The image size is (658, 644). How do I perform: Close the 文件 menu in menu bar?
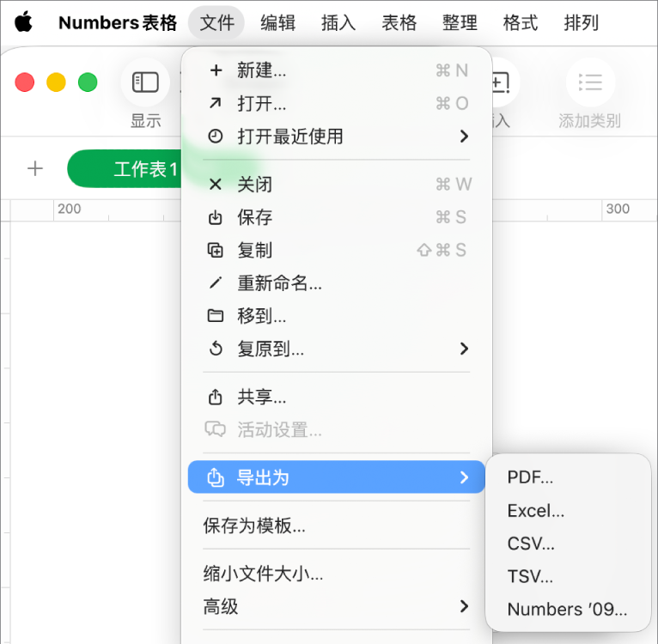click(x=216, y=22)
